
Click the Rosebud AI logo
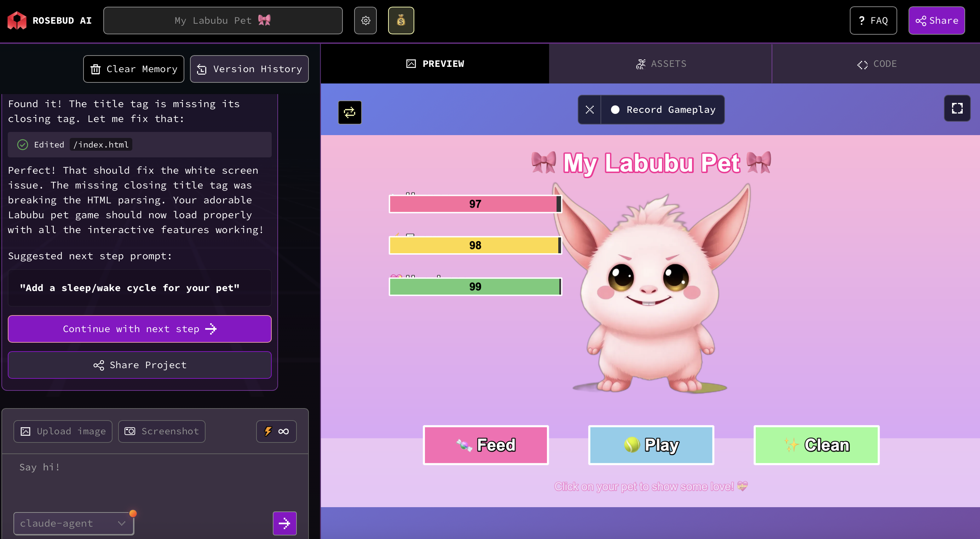pyautogui.click(x=17, y=21)
